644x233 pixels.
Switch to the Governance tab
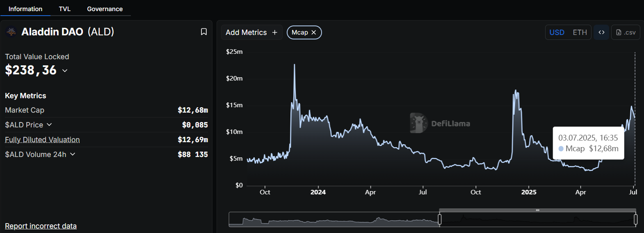pos(105,9)
